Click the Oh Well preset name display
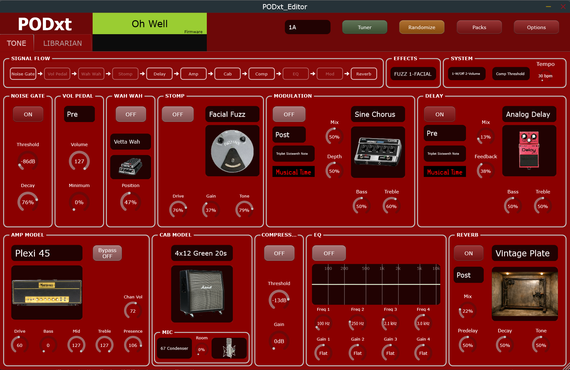 point(150,24)
